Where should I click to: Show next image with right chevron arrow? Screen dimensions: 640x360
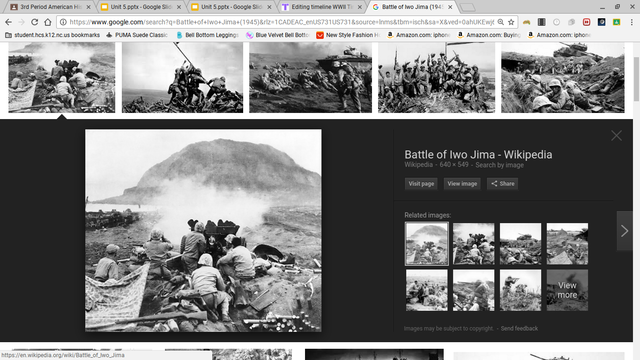coord(624,231)
